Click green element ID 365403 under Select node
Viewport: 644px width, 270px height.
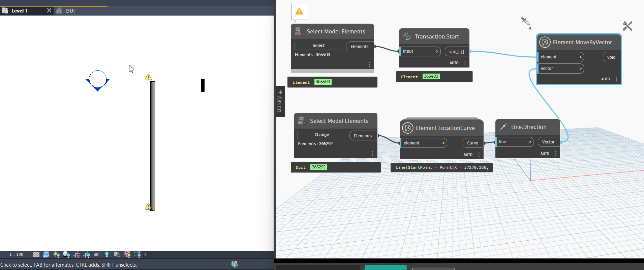(323, 82)
